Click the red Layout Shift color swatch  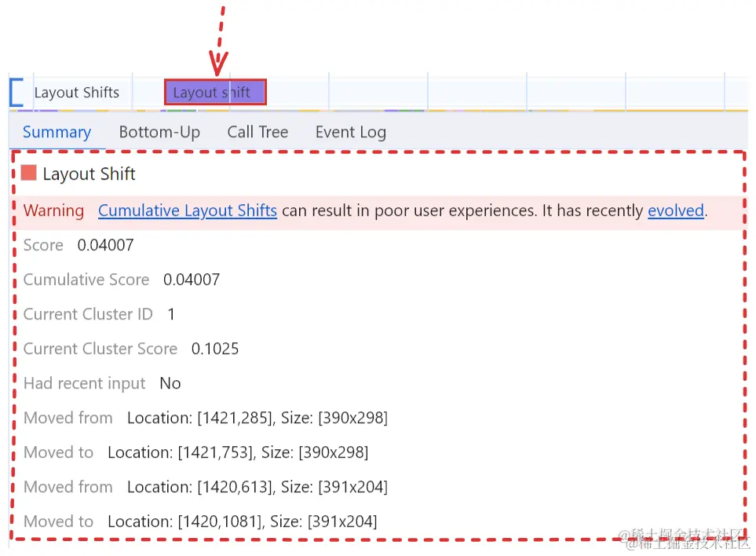click(29, 173)
